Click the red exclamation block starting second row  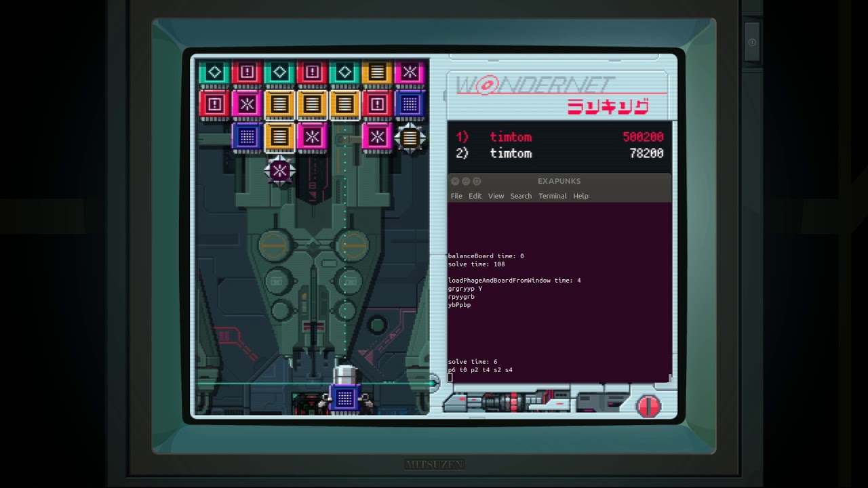click(x=214, y=104)
